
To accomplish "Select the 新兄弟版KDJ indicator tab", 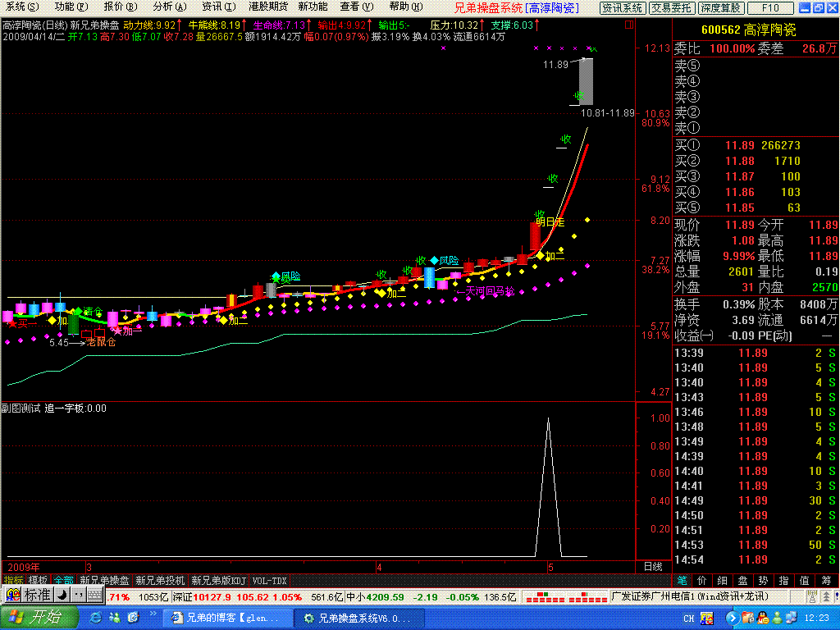I will tap(218, 580).
